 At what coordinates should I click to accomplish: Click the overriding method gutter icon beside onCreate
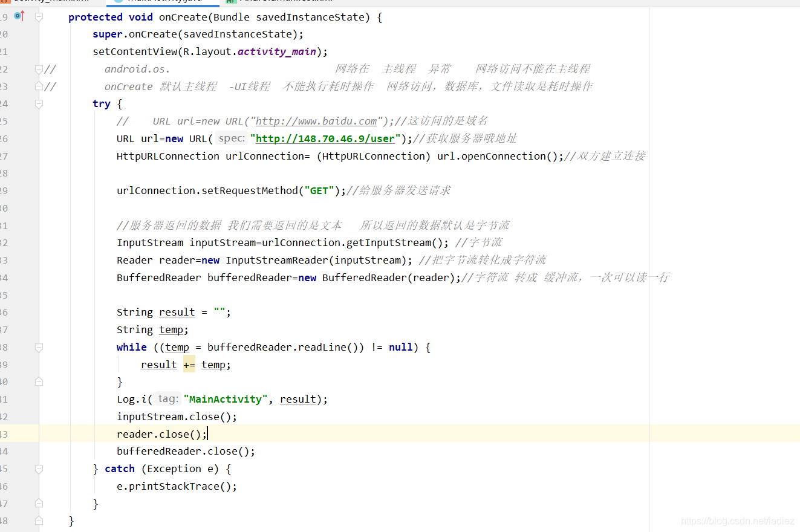(19, 16)
